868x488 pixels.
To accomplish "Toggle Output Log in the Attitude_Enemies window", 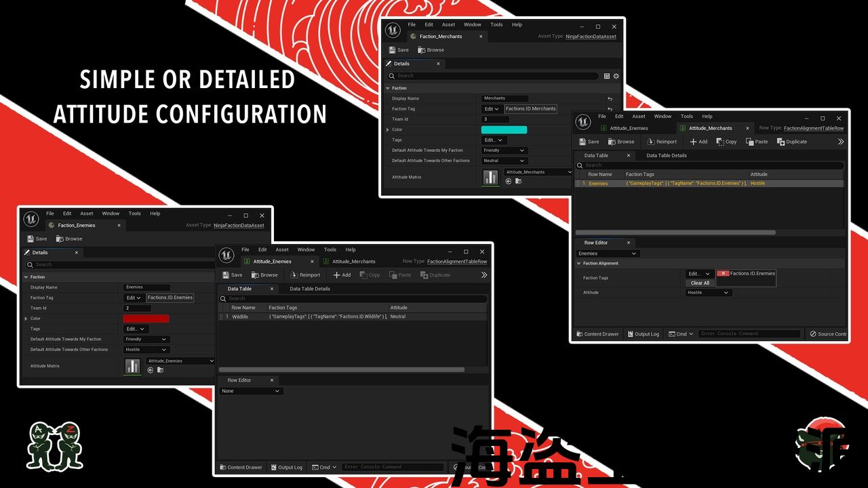I will [286, 467].
